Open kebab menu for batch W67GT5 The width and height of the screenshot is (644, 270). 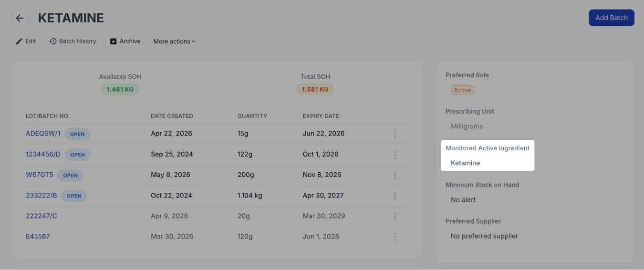coord(395,175)
